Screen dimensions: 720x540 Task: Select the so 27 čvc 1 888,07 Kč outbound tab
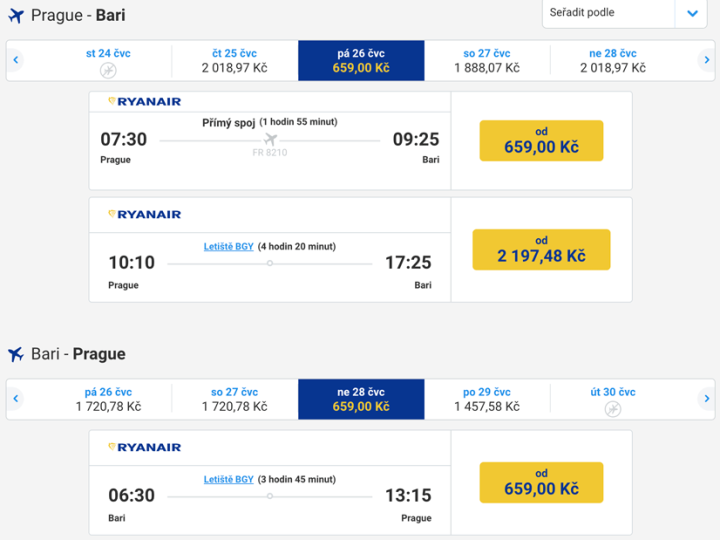pos(487,60)
